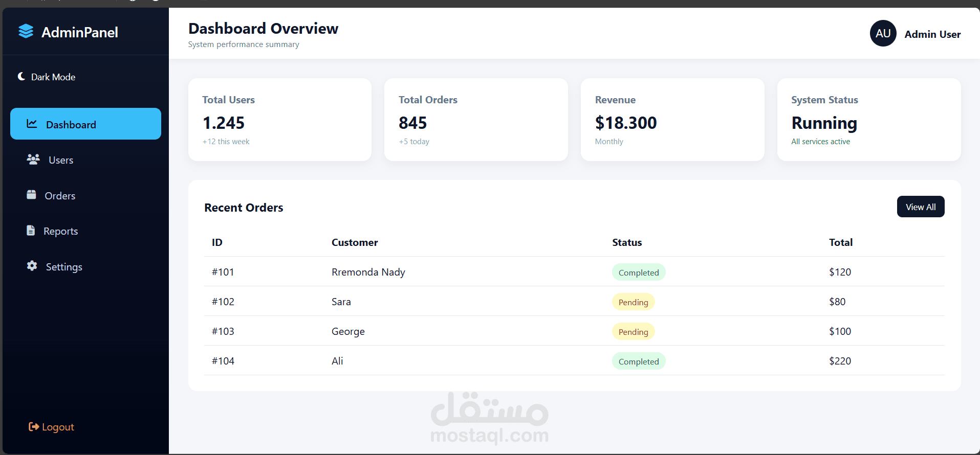Click the Recent Orders heading
980x455 pixels.
point(244,208)
